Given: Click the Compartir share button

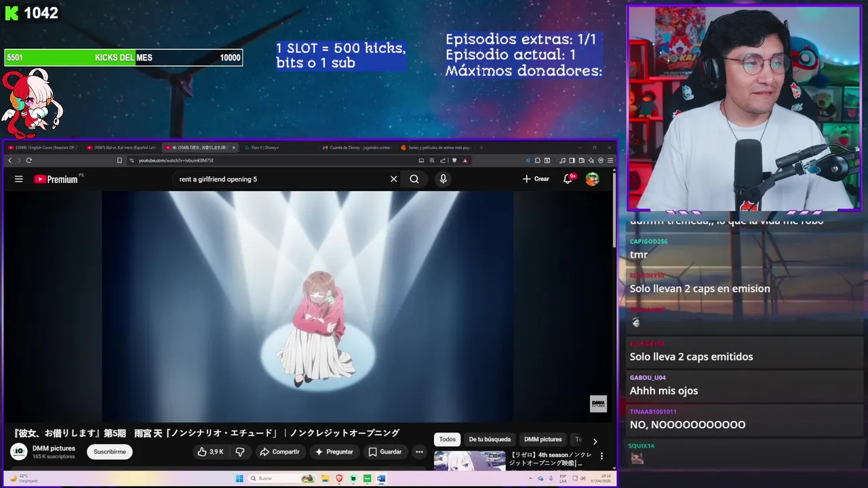Looking at the screenshot, I should click(279, 451).
